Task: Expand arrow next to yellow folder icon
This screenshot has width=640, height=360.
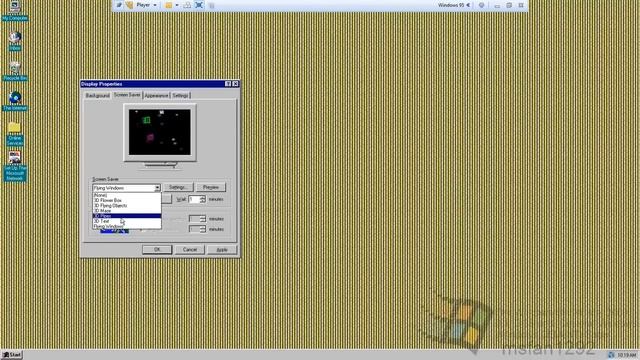Action: click(x=177, y=5)
